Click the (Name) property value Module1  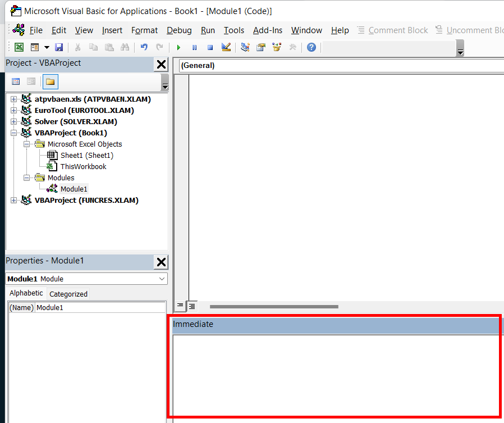[100, 307]
